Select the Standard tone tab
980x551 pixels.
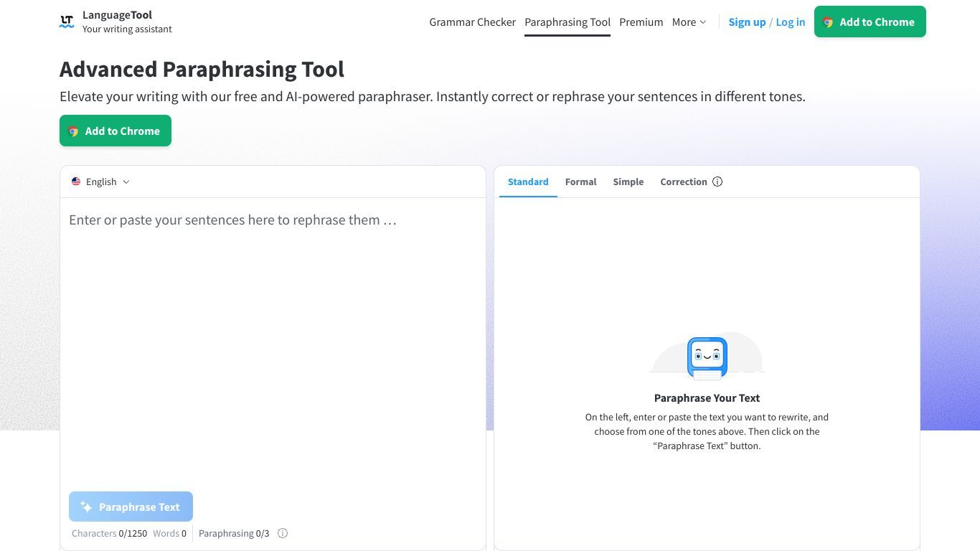tap(528, 182)
